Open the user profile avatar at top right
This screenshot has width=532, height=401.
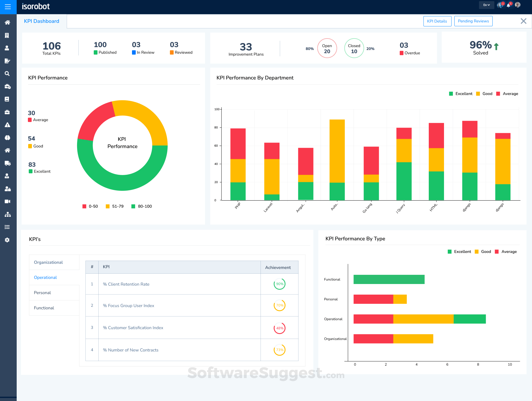(517, 5)
